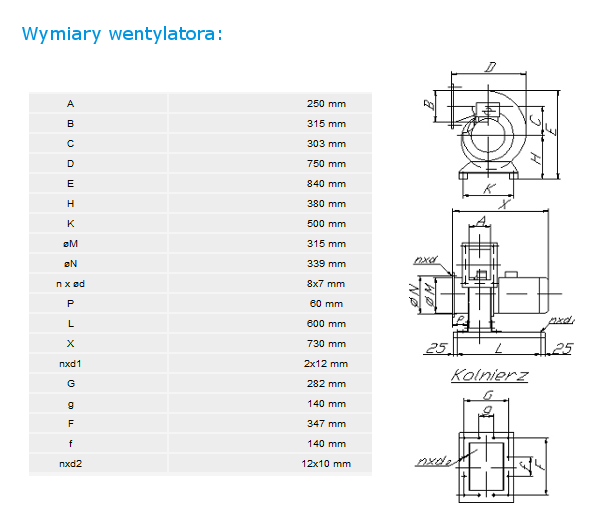Viewport: 600px width, 520px height.
Task: Select the row label "nxd1"
Action: tap(70, 364)
